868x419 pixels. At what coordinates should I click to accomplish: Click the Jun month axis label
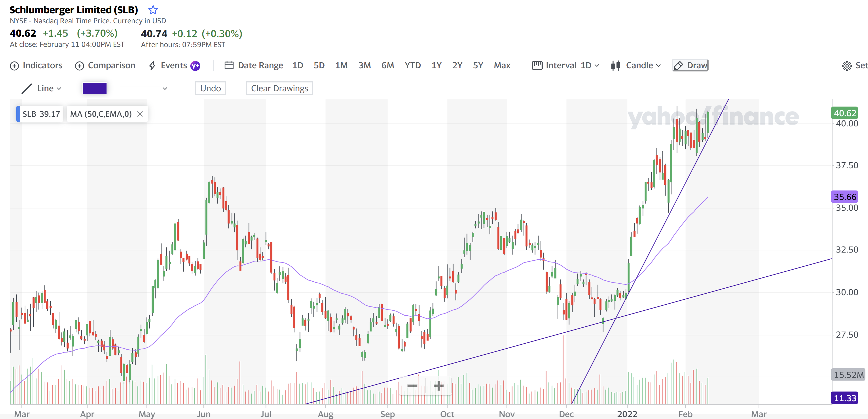point(204,414)
